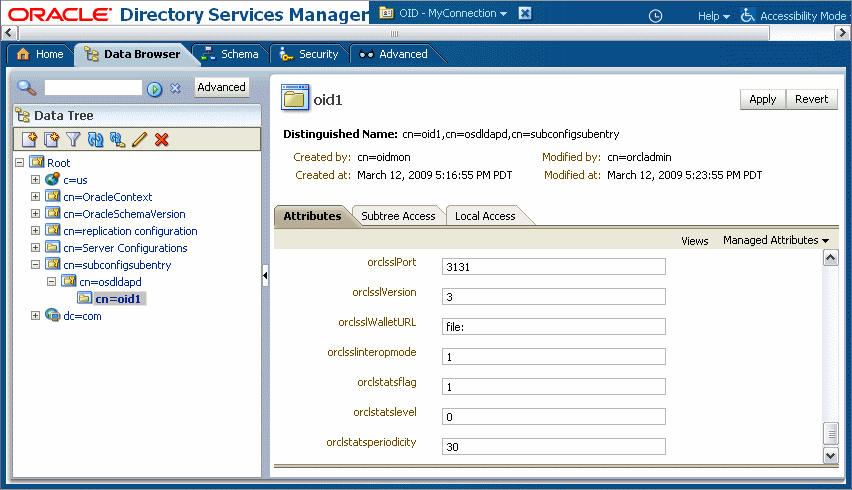
Task: Switch to the Local Access tab
Action: (x=485, y=216)
